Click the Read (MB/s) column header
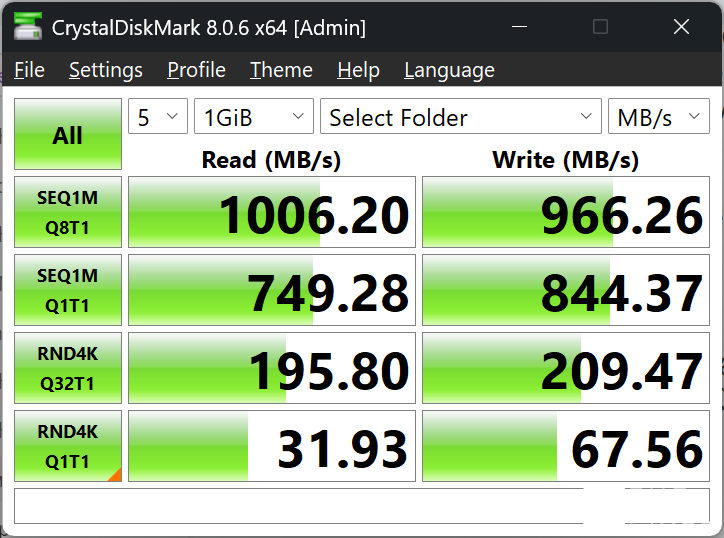 pyautogui.click(x=272, y=160)
